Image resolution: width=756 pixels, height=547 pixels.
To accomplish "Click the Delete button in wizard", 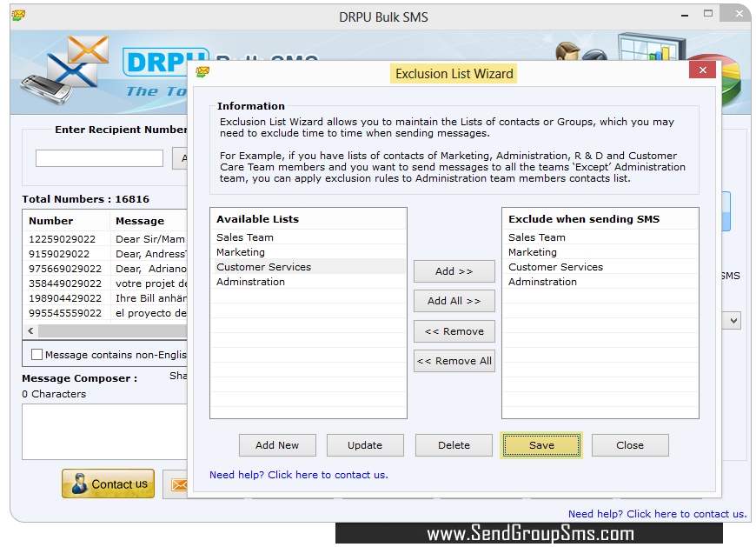I will click(x=454, y=445).
